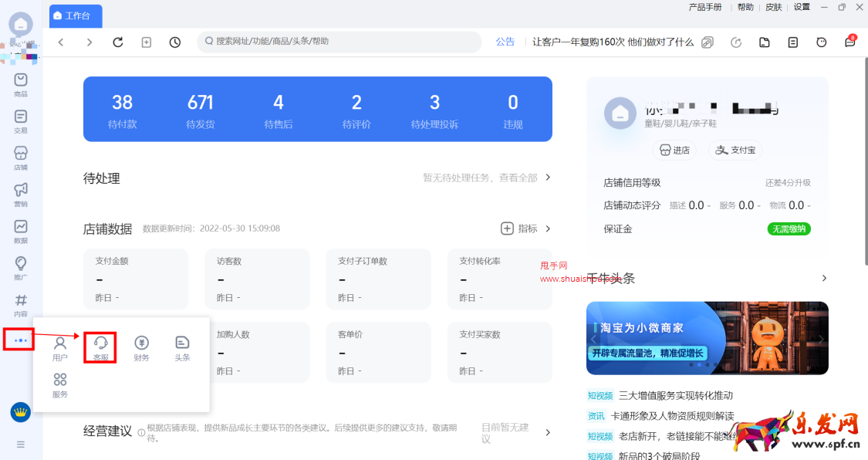Open the 设置 menu at the top

(x=802, y=7)
